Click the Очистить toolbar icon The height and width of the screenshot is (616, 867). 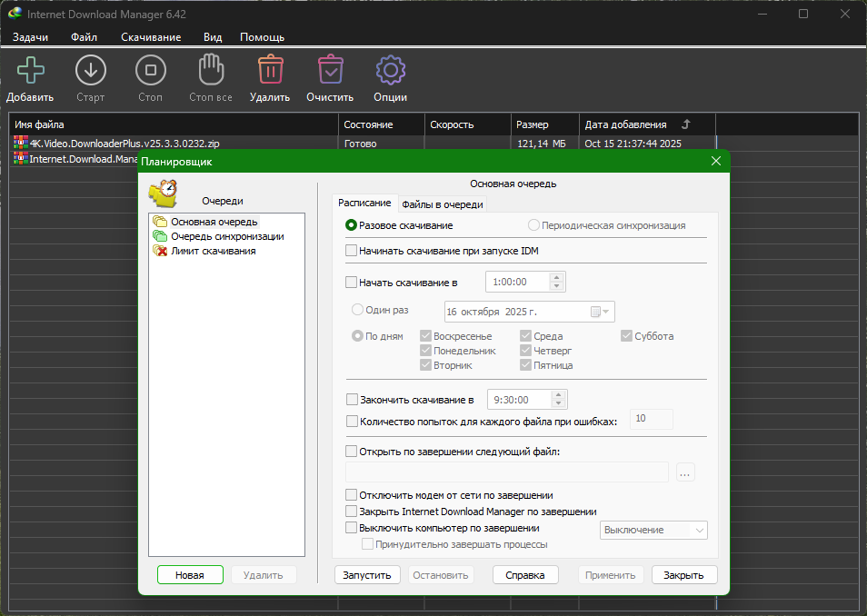330,71
